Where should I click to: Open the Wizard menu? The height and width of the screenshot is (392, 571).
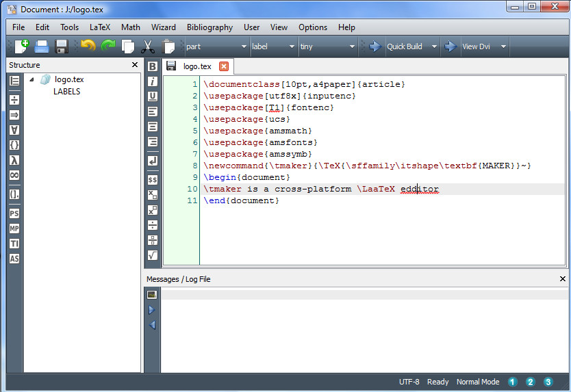(164, 27)
